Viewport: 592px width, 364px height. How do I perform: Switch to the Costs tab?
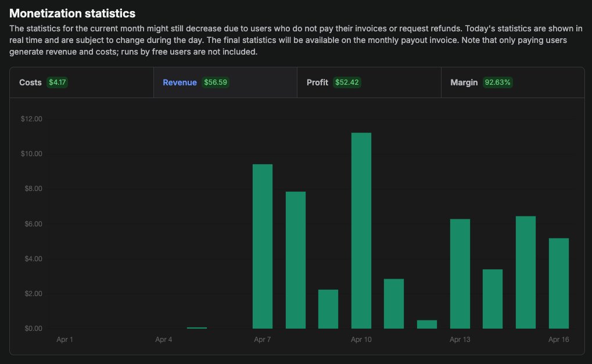[x=81, y=82]
